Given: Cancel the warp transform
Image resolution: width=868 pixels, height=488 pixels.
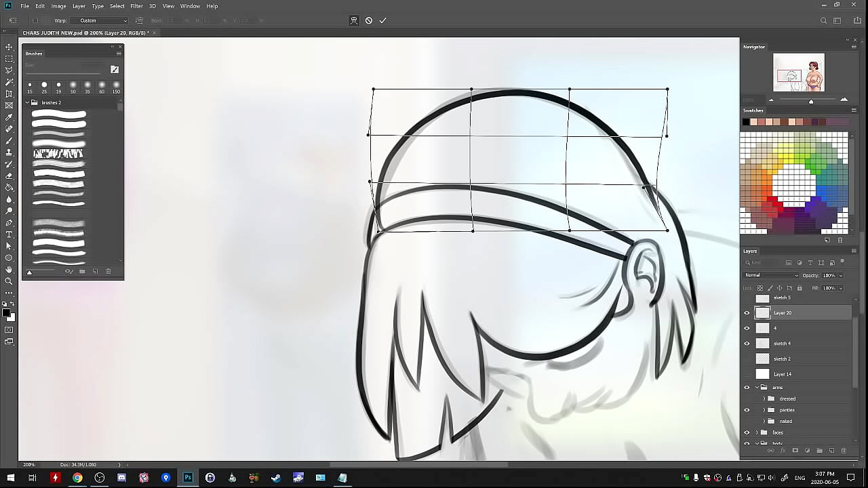Looking at the screenshot, I should pyautogui.click(x=368, y=20).
